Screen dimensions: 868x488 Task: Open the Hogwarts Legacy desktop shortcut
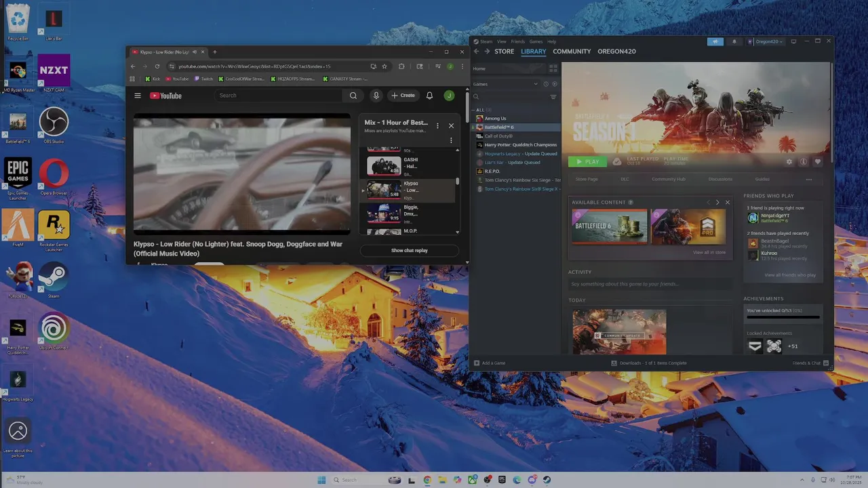(18, 384)
